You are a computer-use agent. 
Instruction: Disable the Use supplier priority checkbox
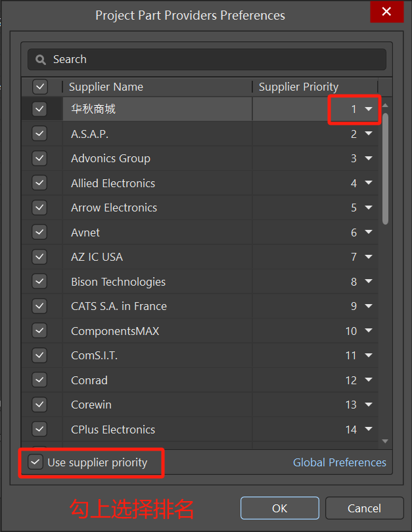point(34,462)
